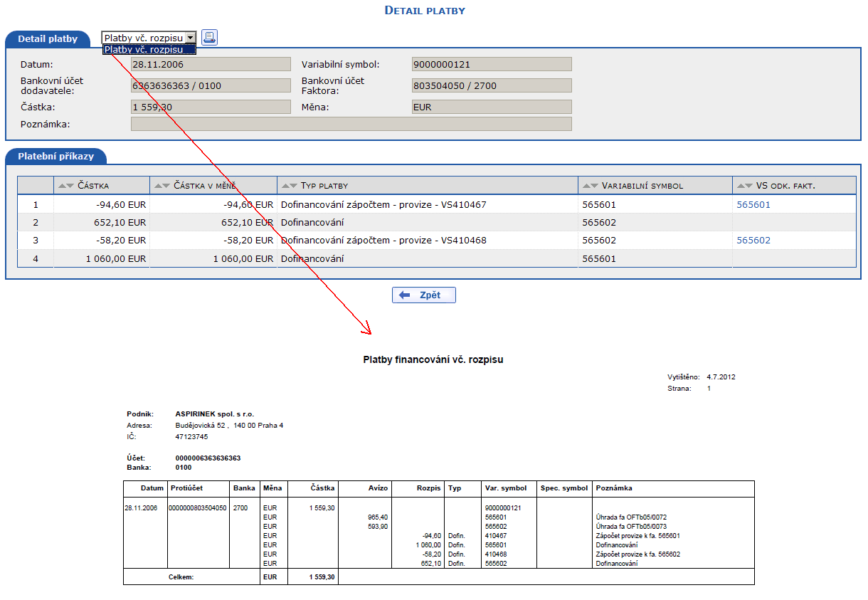This screenshot has height=600, width=868.
Task: Sort Částka v měně ascending arrow
Action: click(x=159, y=186)
